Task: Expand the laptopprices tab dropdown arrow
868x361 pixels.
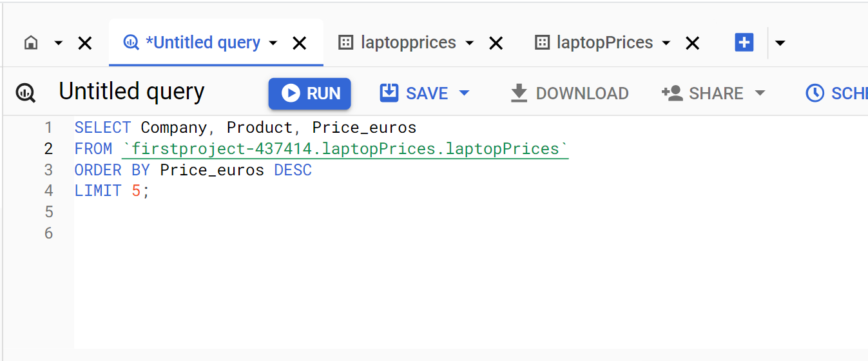Action: tap(470, 43)
